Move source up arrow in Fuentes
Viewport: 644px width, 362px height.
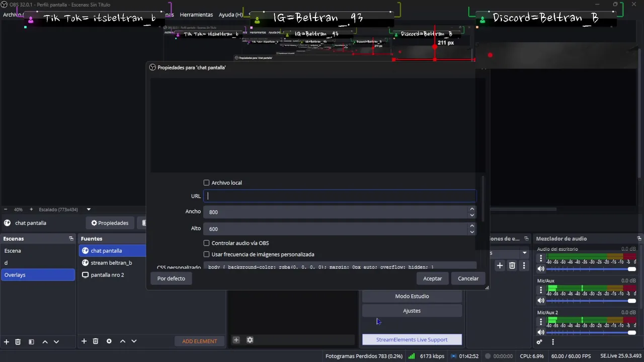point(122,341)
